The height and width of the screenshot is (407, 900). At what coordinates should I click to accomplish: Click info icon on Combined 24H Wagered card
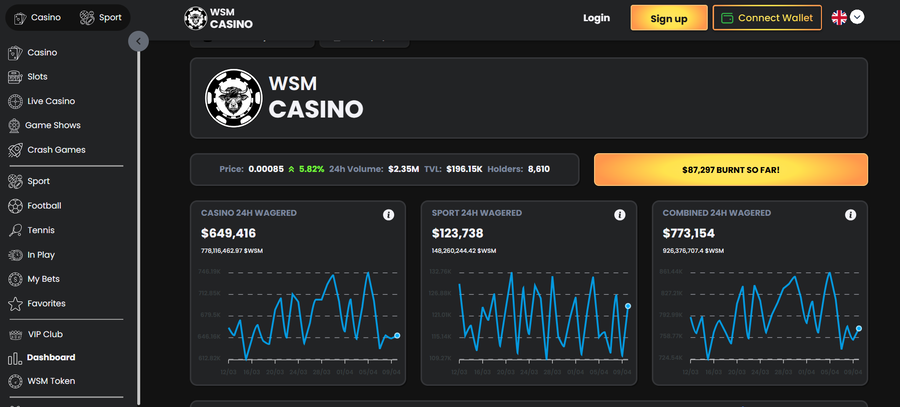[x=851, y=215]
